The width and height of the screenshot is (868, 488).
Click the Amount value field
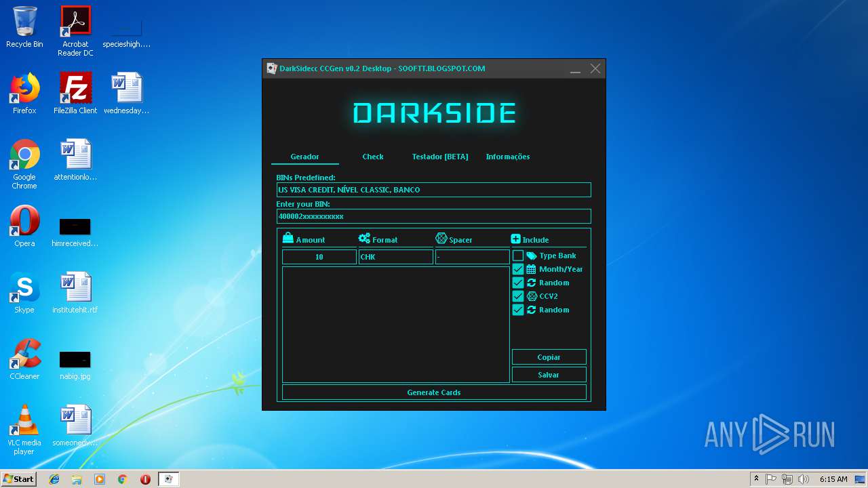[x=319, y=257]
